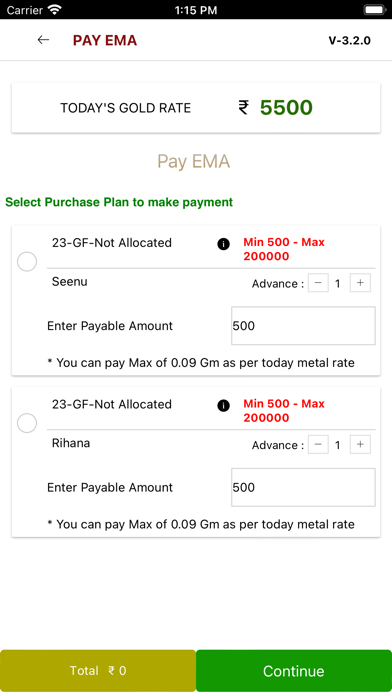
Task: Tap the PAY EMA header title
Action: (105, 40)
